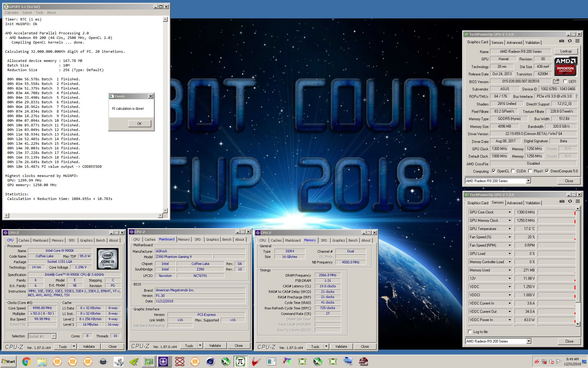Open Tools dropdown arrow in CPU-Z Memory window
Viewport: 588px width, 368px height.
coord(326,347)
